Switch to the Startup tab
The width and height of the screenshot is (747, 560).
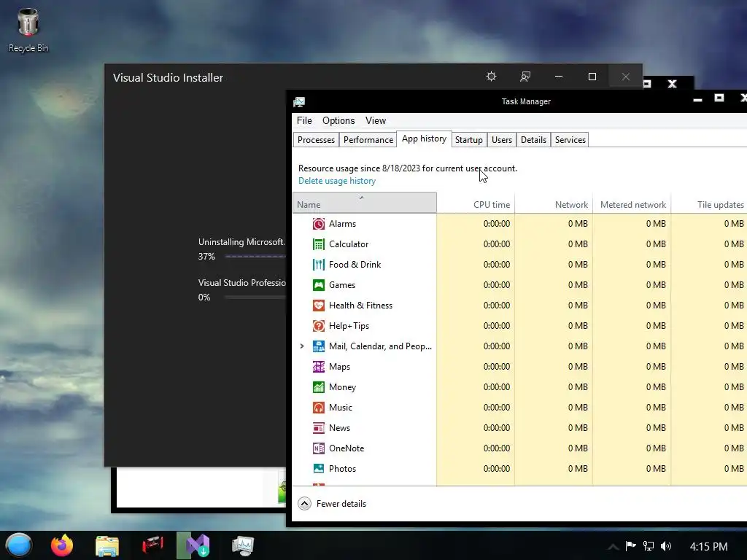tap(469, 140)
